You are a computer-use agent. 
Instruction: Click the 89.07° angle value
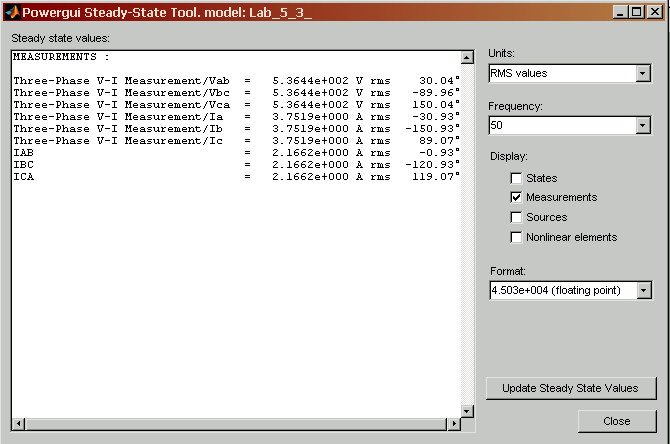click(x=439, y=141)
